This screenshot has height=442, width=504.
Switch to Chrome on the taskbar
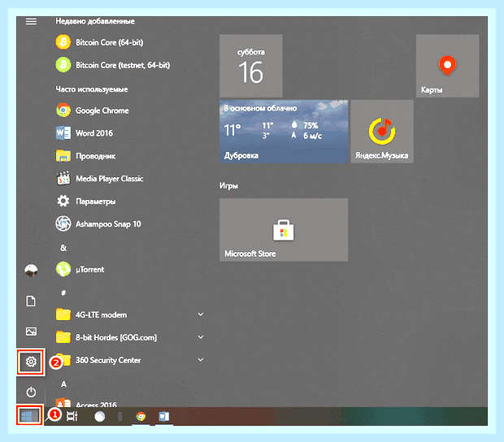141,417
